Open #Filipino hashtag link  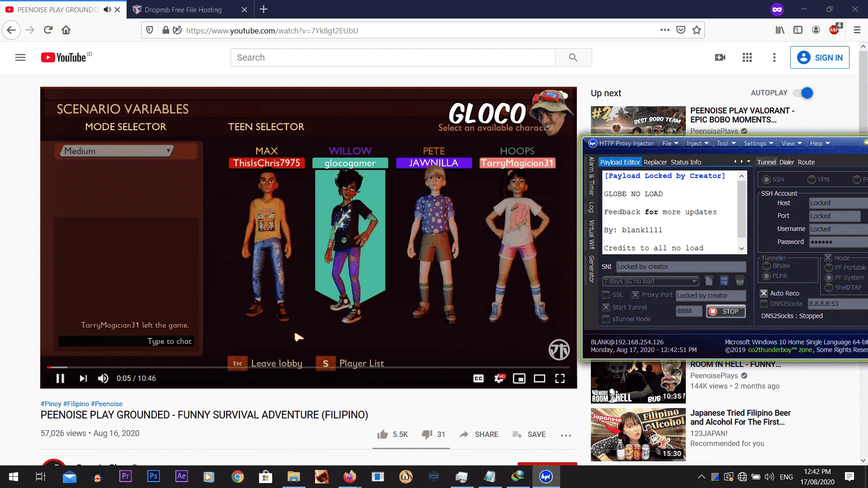pyautogui.click(x=76, y=404)
